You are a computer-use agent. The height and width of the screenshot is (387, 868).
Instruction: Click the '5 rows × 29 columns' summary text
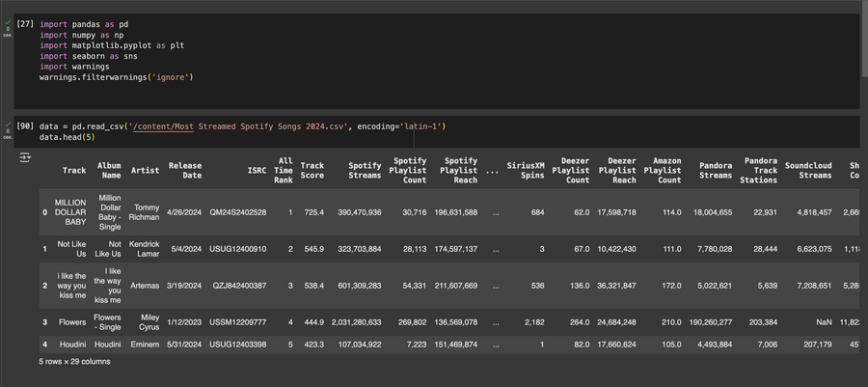click(74, 362)
